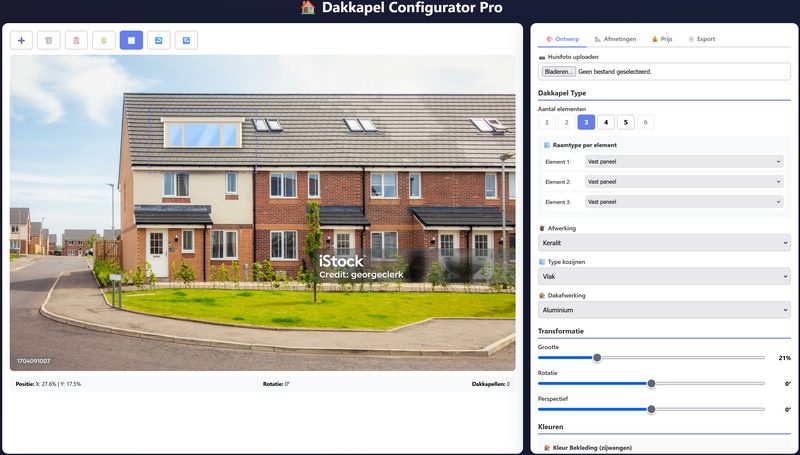Viewport: 800px width, 455px height.
Task: Click the redo arrow toolbar icon
Action: pos(186,40)
